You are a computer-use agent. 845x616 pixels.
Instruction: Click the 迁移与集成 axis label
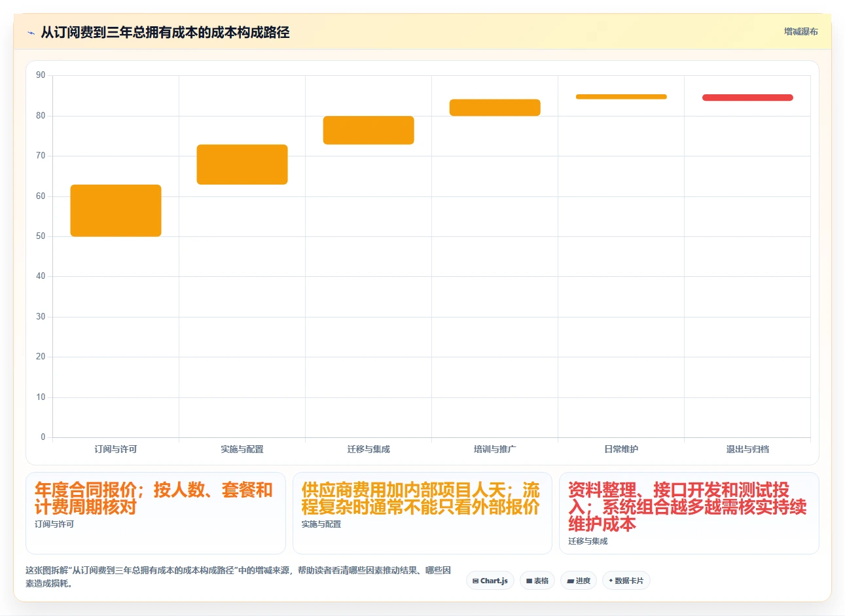coord(369,449)
